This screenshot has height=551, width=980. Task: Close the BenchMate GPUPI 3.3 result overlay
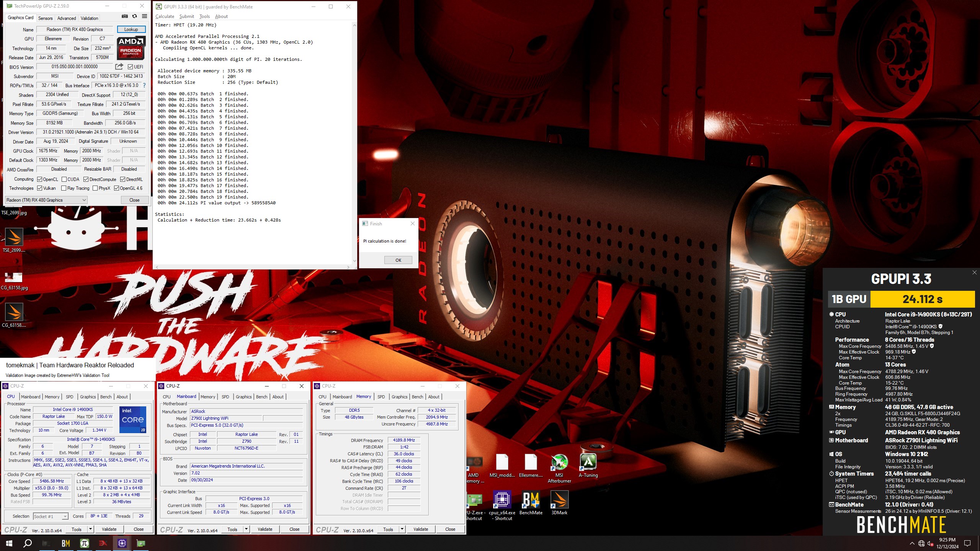[974, 272]
